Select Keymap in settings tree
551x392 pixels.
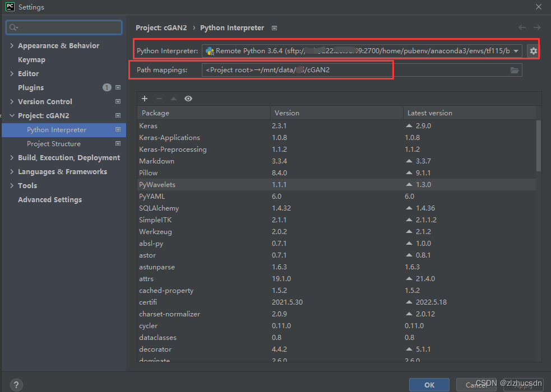coord(31,60)
